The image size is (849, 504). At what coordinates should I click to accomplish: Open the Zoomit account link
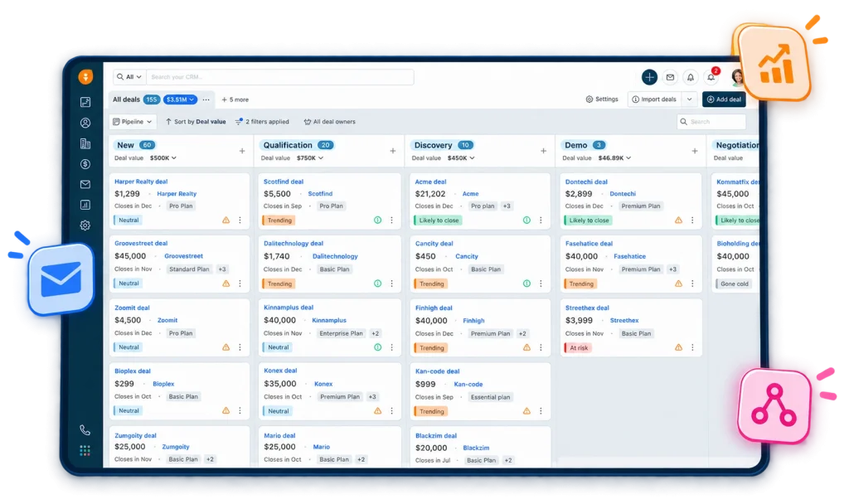pos(167,321)
